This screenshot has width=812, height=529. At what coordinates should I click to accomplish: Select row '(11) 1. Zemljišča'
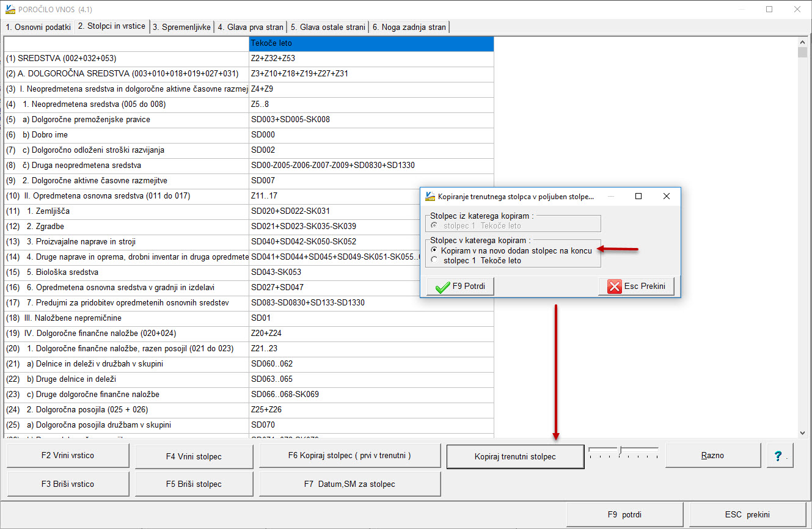[x=126, y=211]
